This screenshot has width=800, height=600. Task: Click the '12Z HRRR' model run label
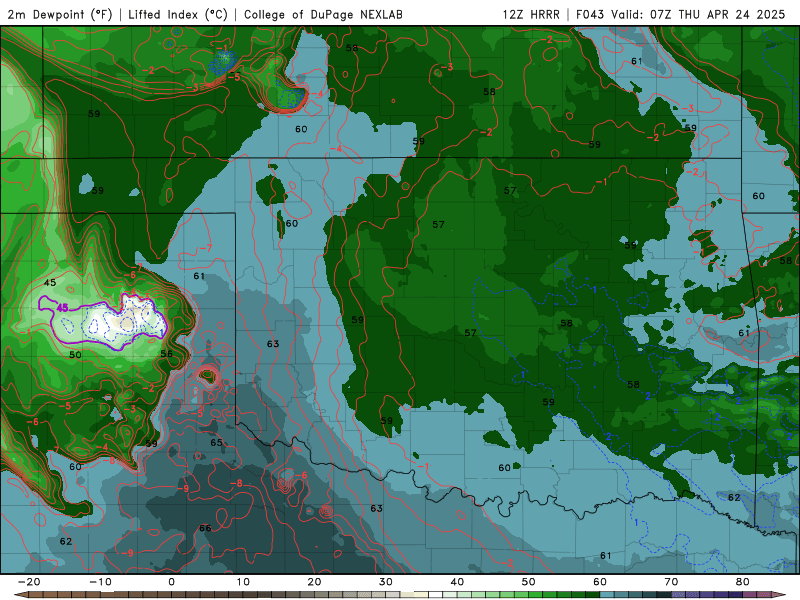click(531, 14)
